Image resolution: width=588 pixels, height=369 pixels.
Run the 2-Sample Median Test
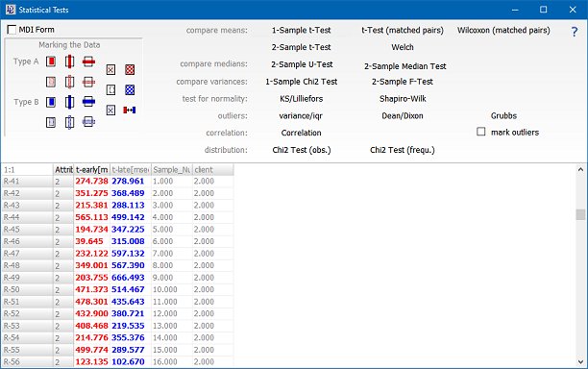405,66
